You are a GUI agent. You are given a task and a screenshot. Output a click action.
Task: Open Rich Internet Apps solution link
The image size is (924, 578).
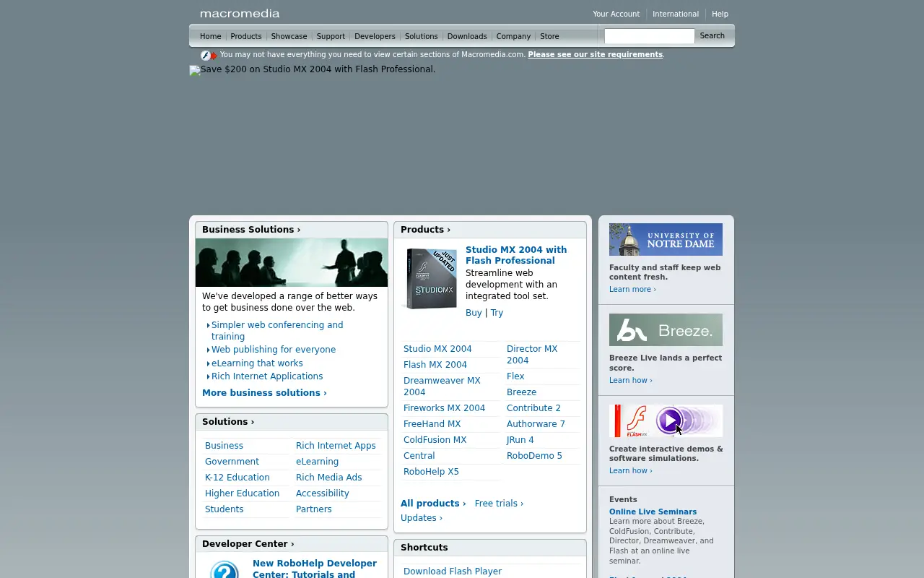click(x=336, y=446)
